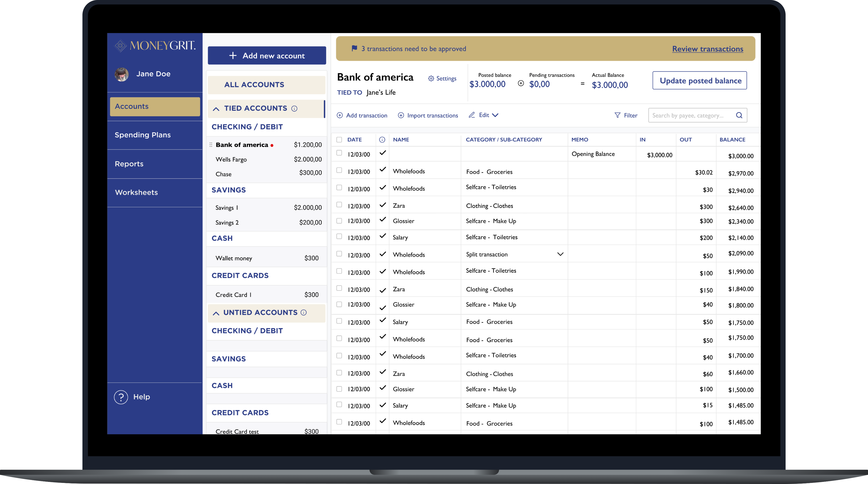Image resolution: width=868 pixels, height=484 pixels.
Task: Collapse the Untied Accounts section
Action: (x=216, y=313)
